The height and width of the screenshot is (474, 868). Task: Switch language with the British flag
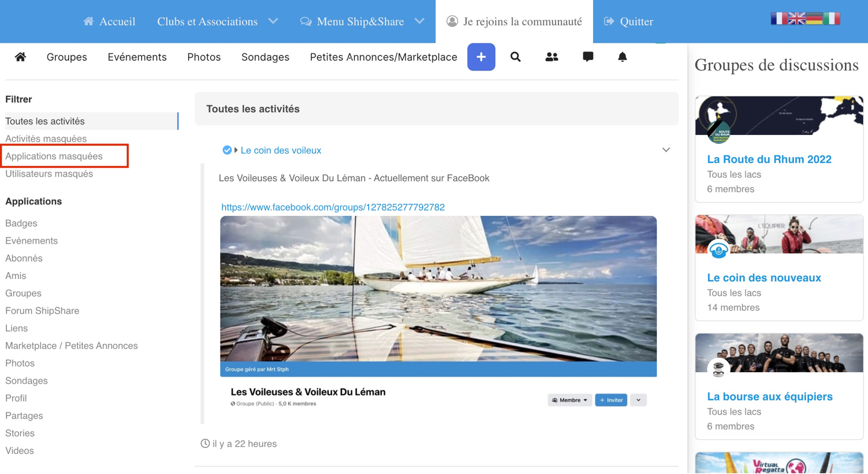tap(796, 19)
